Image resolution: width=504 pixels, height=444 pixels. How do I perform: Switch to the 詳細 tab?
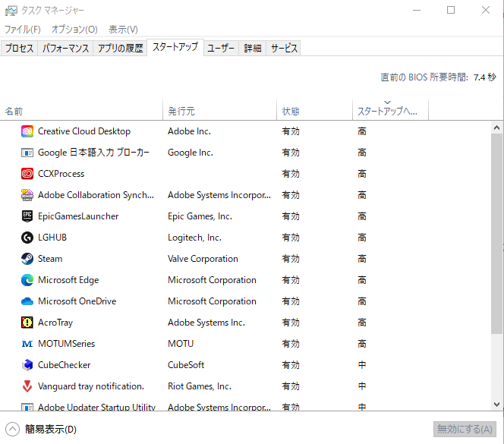click(x=252, y=49)
